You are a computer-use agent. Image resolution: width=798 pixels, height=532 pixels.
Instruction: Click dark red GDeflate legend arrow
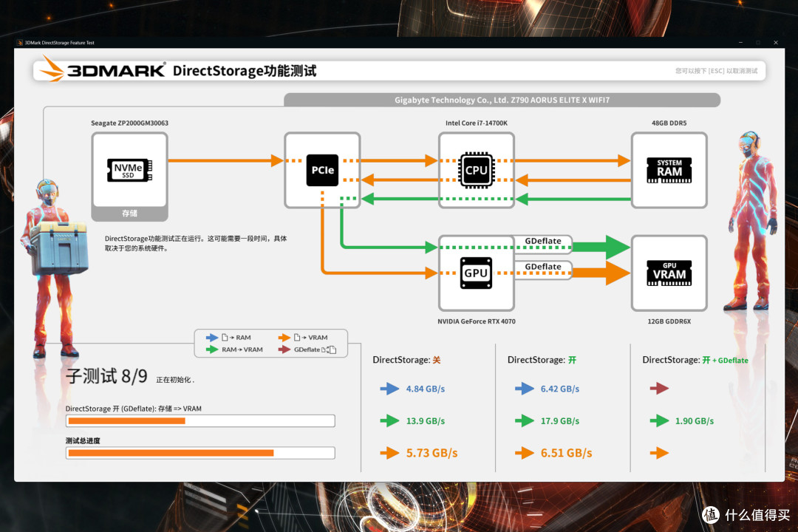pyautogui.click(x=284, y=349)
